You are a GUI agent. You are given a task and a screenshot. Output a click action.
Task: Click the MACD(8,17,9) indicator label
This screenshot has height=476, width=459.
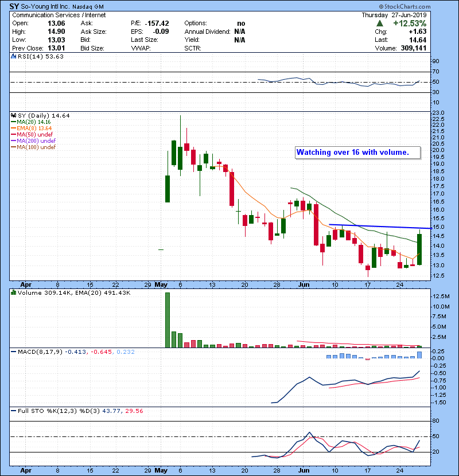40,352
